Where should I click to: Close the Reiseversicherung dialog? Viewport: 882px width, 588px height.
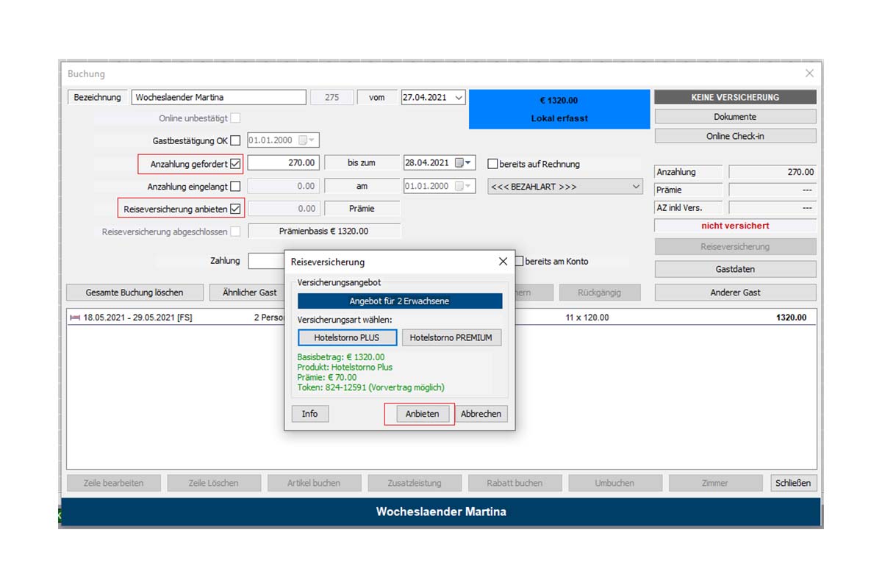click(503, 262)
